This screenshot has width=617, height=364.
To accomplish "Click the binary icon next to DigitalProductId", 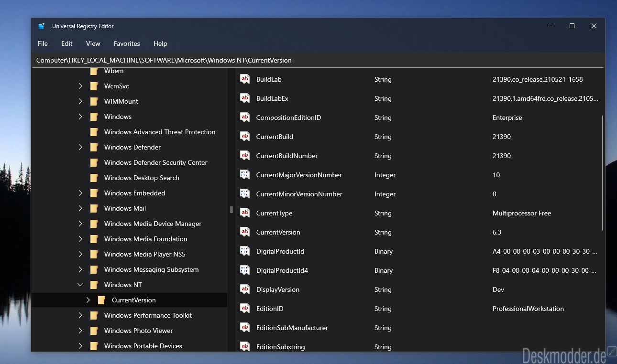I will tap(245, 251).
